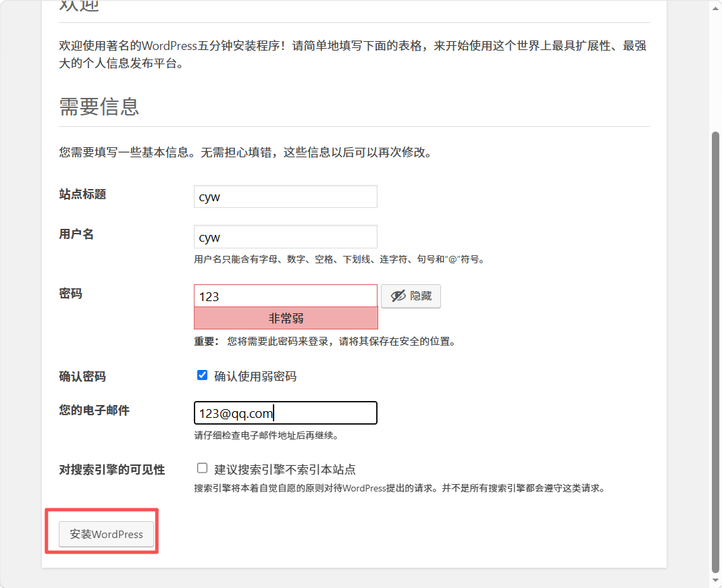
Task: Click the 确认密码 label
Action: pyautogui.click(x=82, y=377)
